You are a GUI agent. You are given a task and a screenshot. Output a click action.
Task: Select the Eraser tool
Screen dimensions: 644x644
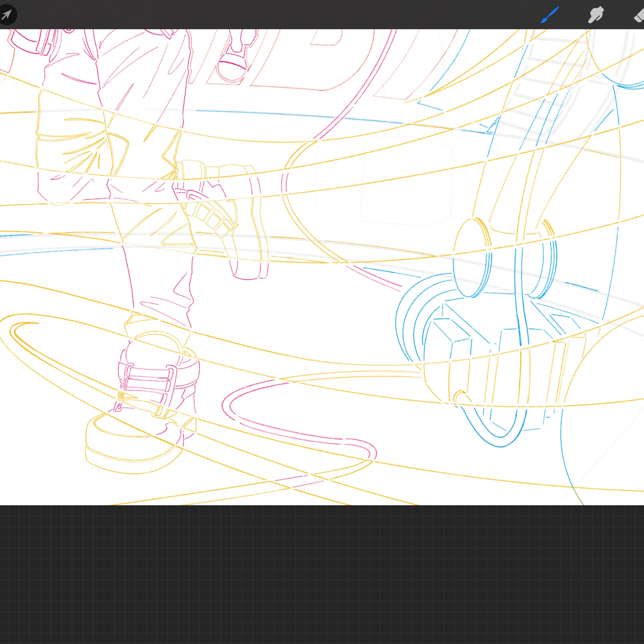point(639,15)
